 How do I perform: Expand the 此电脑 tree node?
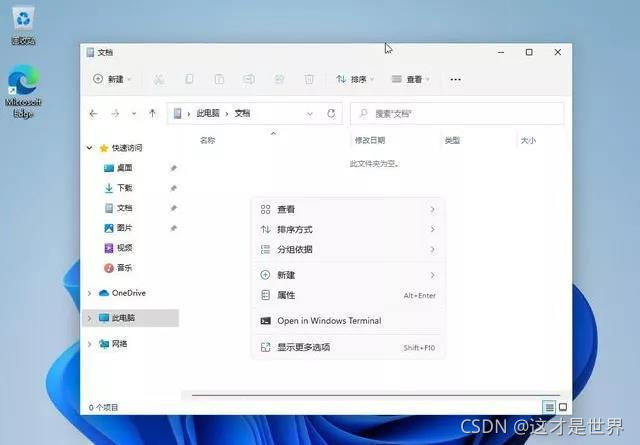[x=89, y=318]
